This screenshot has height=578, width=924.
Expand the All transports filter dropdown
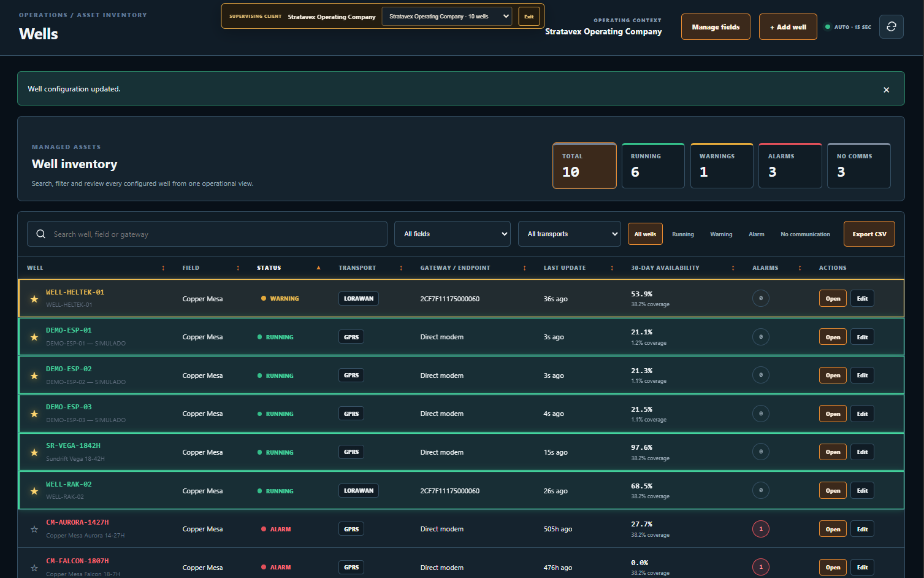click(570, 234)
